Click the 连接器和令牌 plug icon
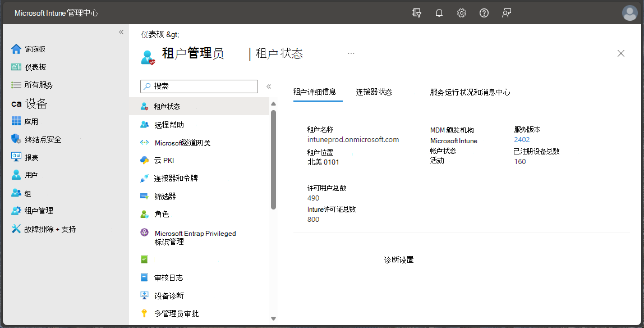Viewport: 644px width, 328px height. (x=144, y=179)
